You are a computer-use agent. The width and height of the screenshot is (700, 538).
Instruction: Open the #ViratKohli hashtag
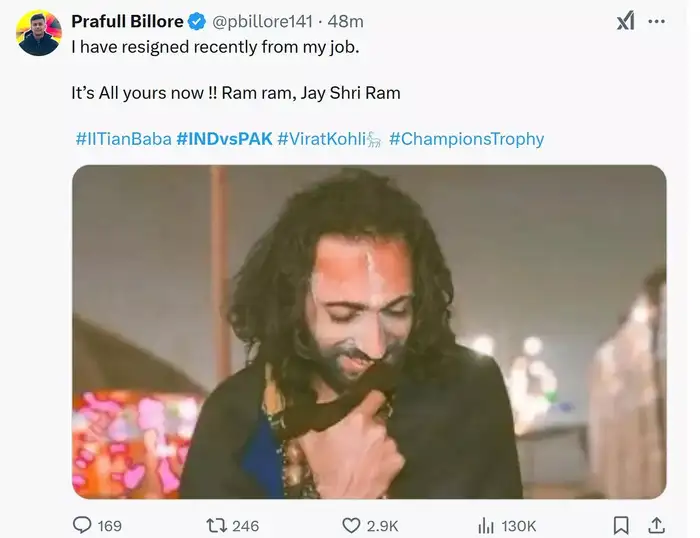coord(329,139)
